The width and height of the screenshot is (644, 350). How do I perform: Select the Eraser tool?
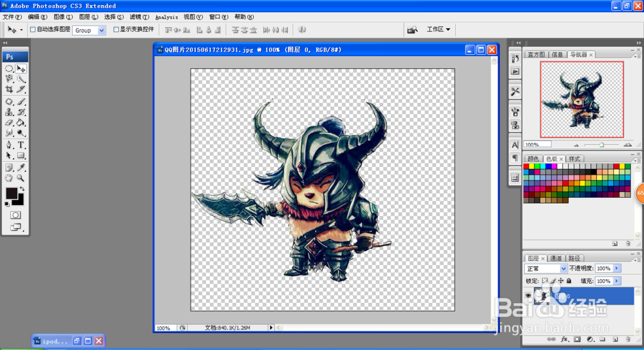9,122
